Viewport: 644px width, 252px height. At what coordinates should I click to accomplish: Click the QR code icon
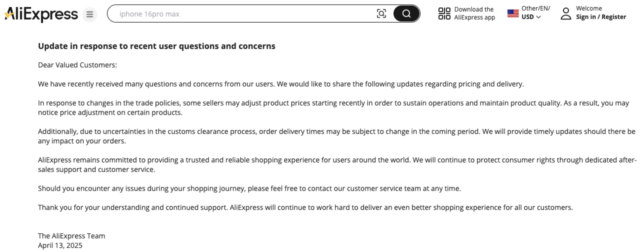444,14
